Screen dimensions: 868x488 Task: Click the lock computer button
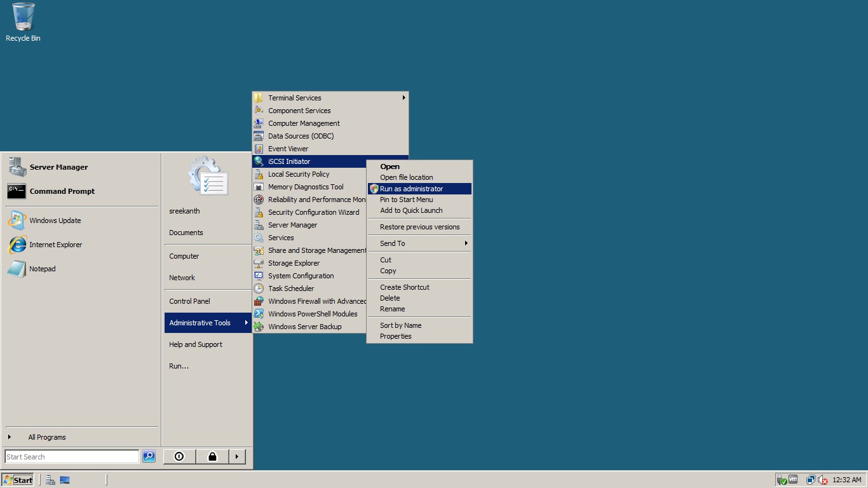coord(212,456)
